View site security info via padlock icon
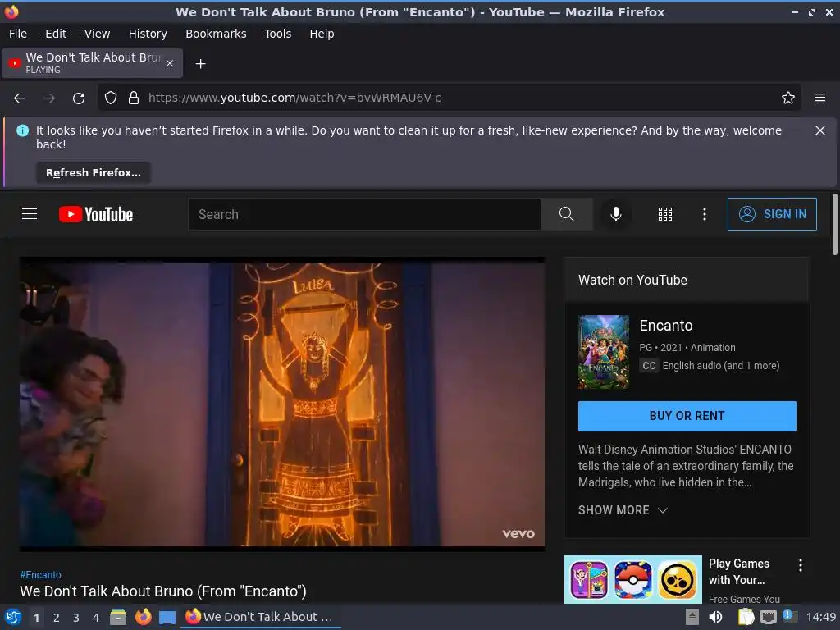 point(134,98)
